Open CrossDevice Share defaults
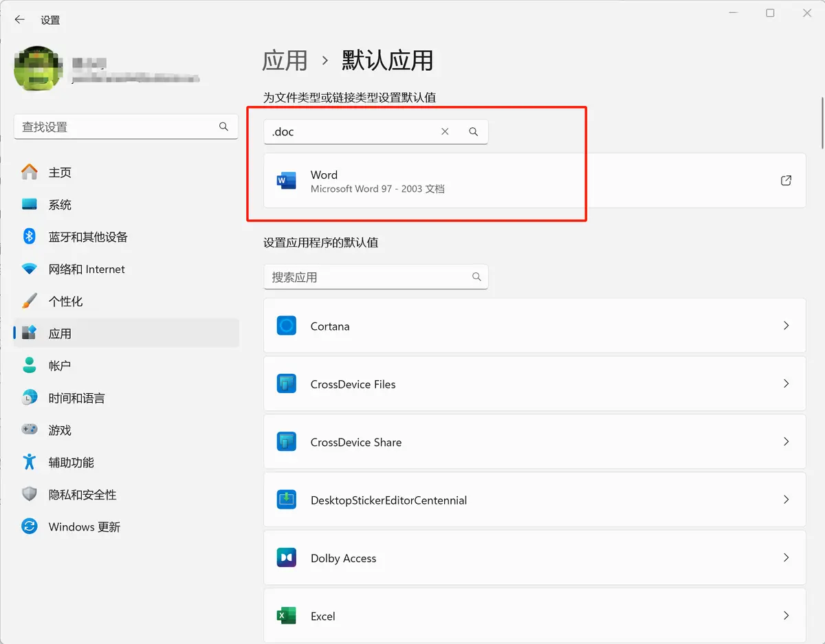Image resolution: width=825 pixels, height=644 pixels. tap(534, 442)
